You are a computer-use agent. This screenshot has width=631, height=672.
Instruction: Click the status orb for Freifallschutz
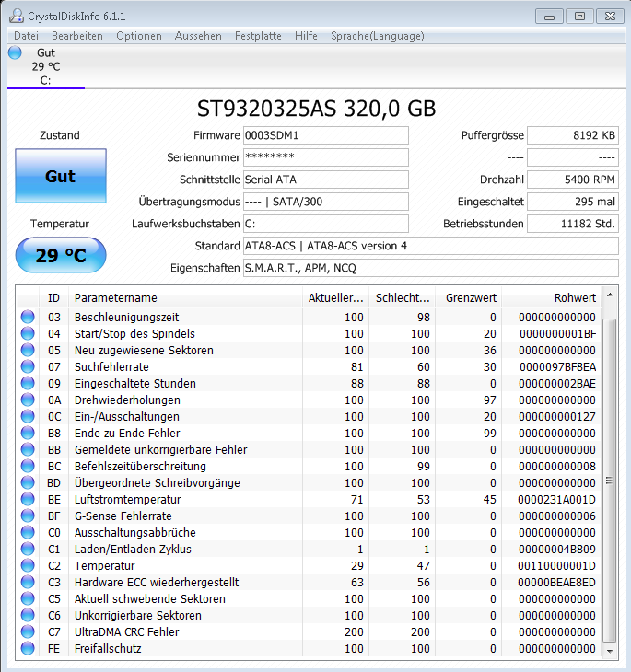tap(28, 648)
